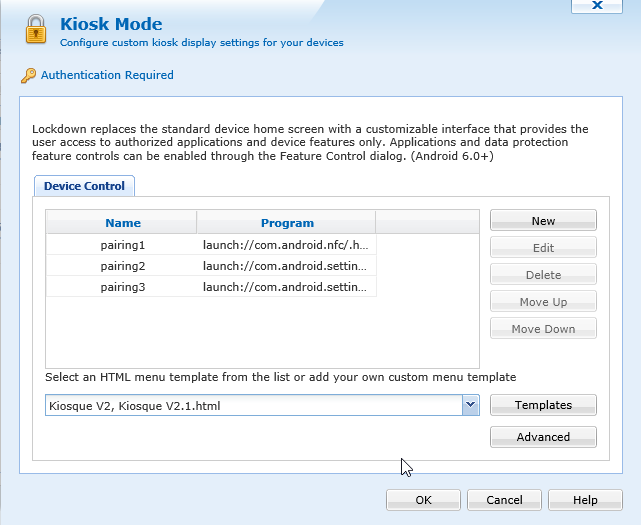The height and width of the screenshot is (525, 641).
Task: Open Advanced settings
Action: (543, 437)
